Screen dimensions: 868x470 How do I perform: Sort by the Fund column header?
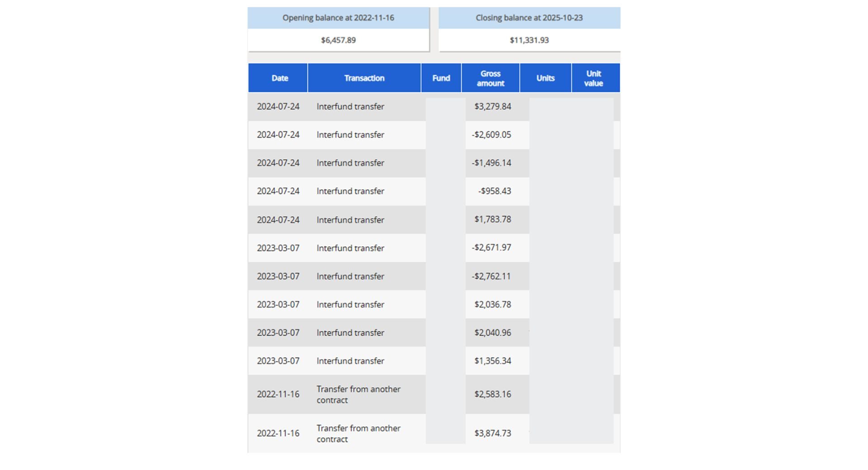coord(441,78)
